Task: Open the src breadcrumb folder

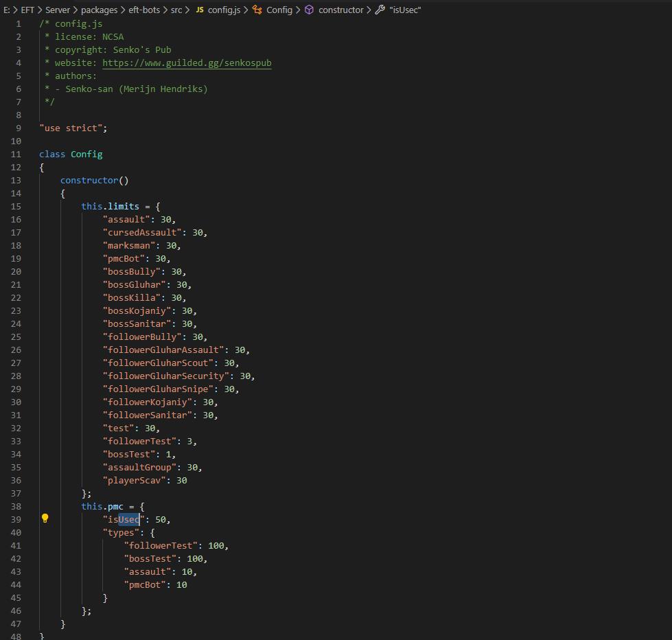Action: click(176, 10)
